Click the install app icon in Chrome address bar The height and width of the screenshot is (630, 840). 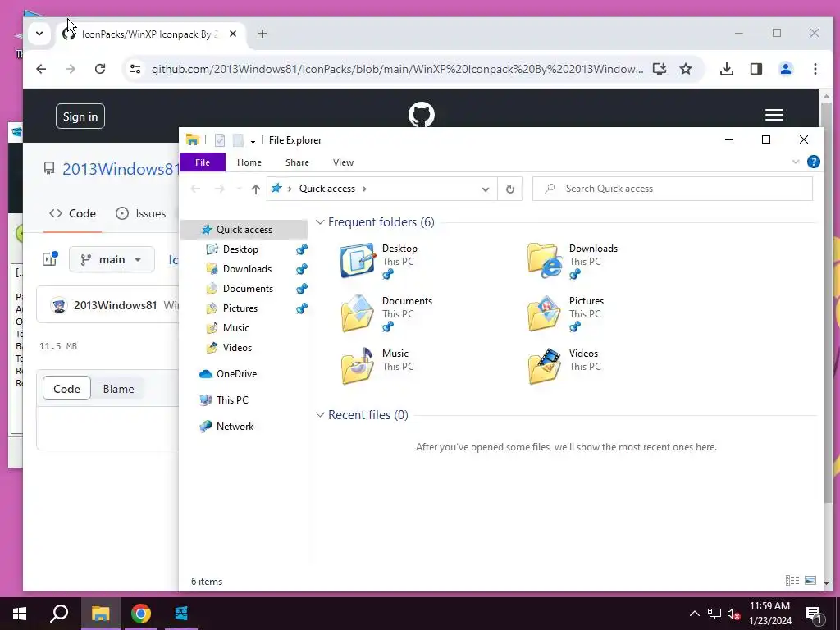[660, 69]
